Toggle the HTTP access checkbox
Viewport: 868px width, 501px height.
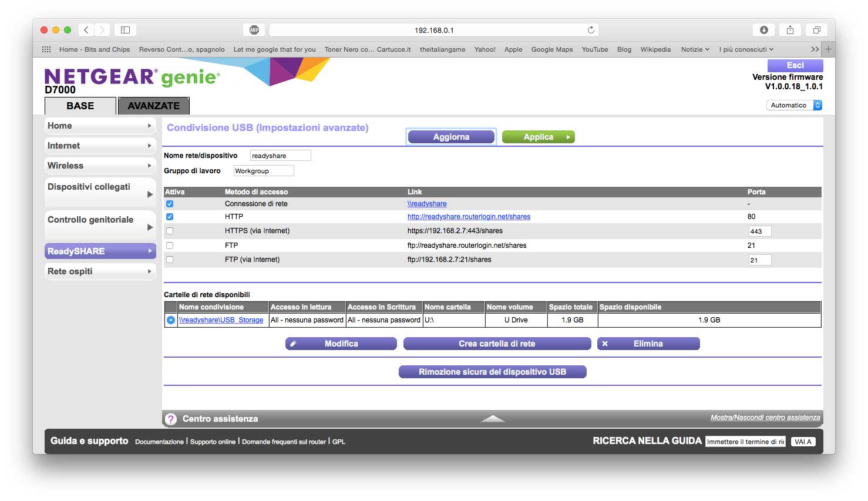[170, 217]
